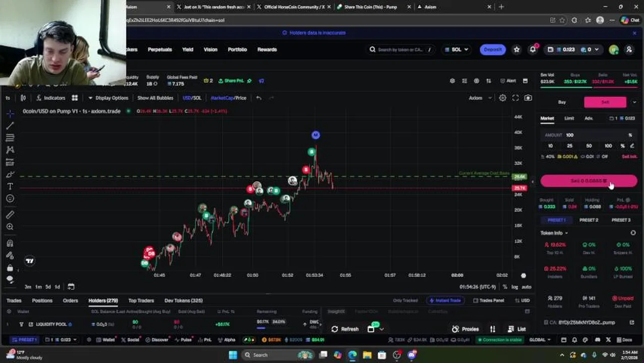
Task: Toggle the magnet snap tool
Action: point(10,243)
